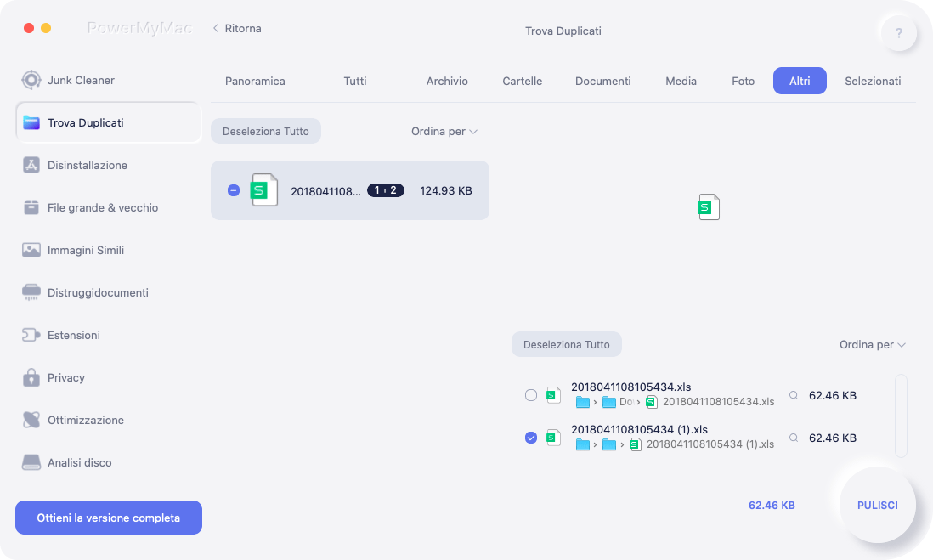The width and height of the screenshot is (933, 560).
Task: Check the box for 2018041108105434.xls
Action: click(x=531, y=395)
